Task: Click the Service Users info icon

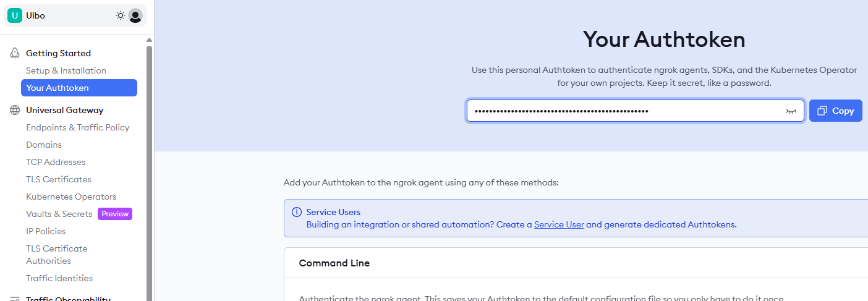Action: 296,212
